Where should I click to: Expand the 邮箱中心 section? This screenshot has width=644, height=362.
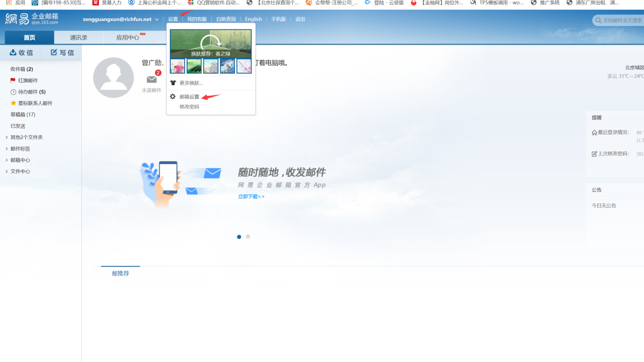(7, 160)
